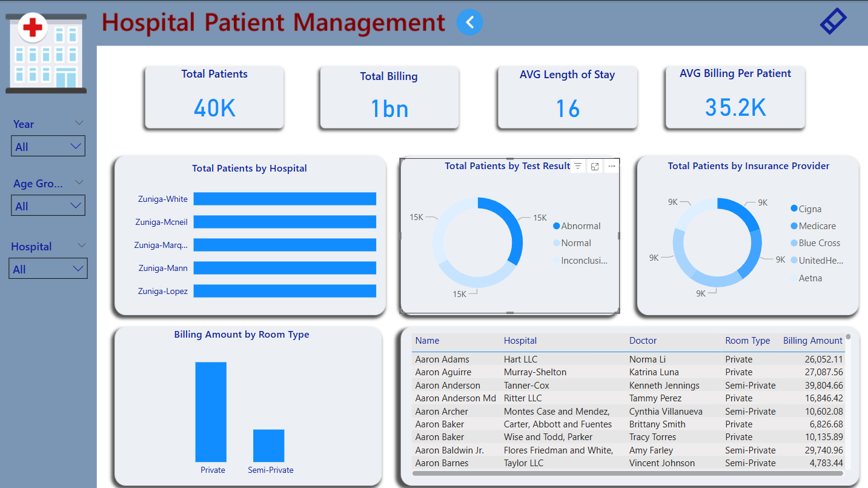Click the Zuniga-White bar

(x=285, y=199)
